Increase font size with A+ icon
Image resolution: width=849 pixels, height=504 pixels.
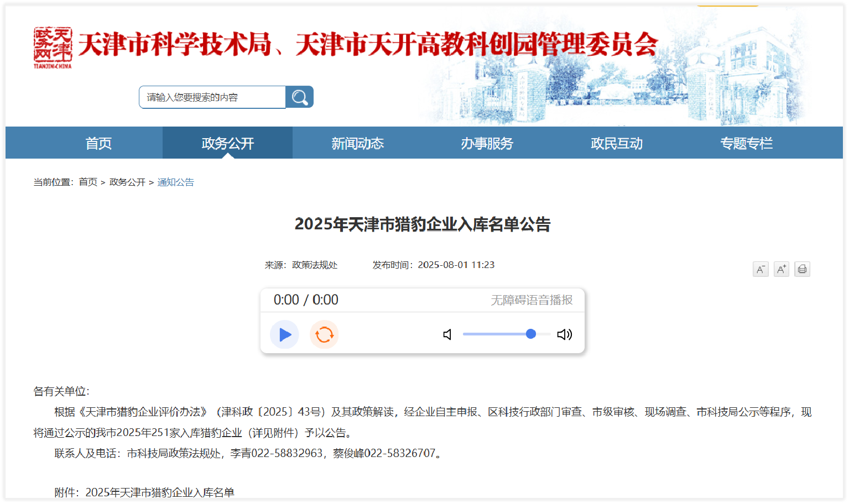781,269
